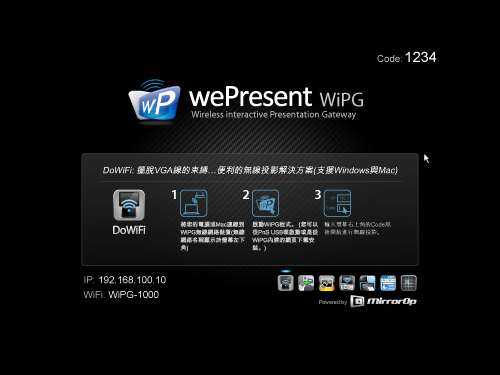Click 'Wireless interactive Presentation Gateway' tagline
The height and width of the screenshot is (375, 500).
(x=274, y=115)
